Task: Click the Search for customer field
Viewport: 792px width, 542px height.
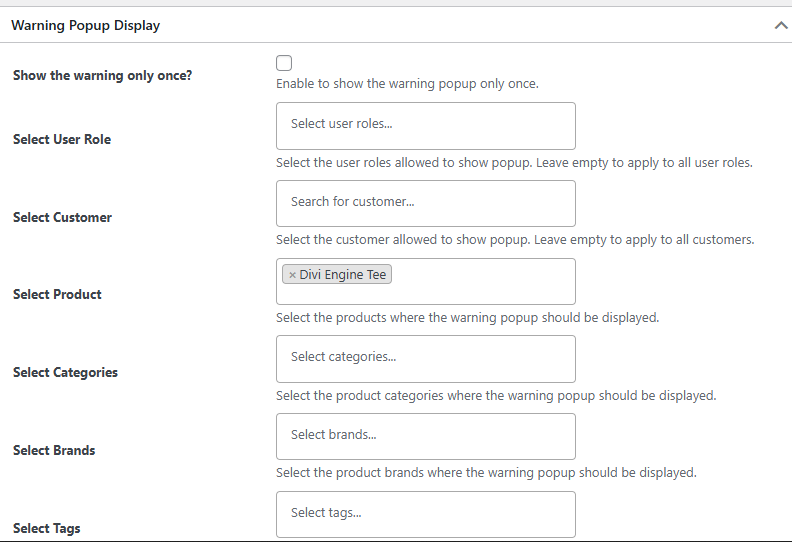Action: (425, 202)
